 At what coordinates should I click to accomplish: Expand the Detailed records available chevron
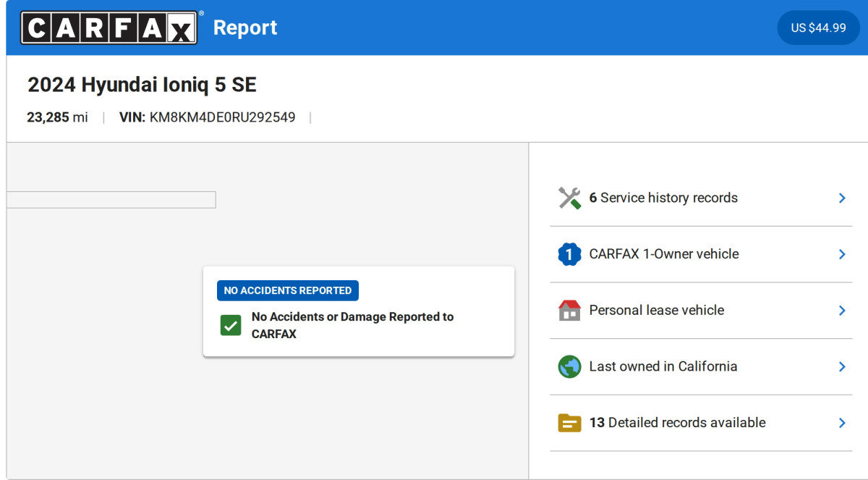[x=841, y=423]
